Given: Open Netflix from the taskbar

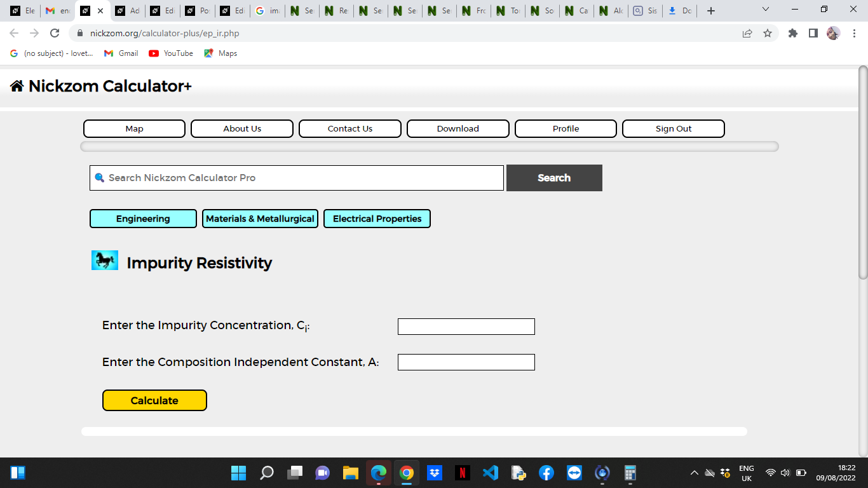Looking at the screenshot, I should (x=463, y=473).
